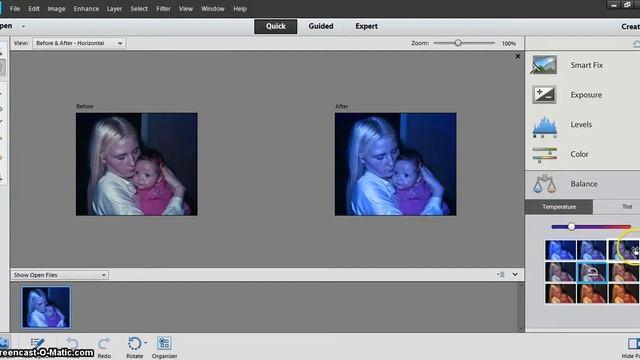Select the Tint tab under Balance

(x=617, y=207)
